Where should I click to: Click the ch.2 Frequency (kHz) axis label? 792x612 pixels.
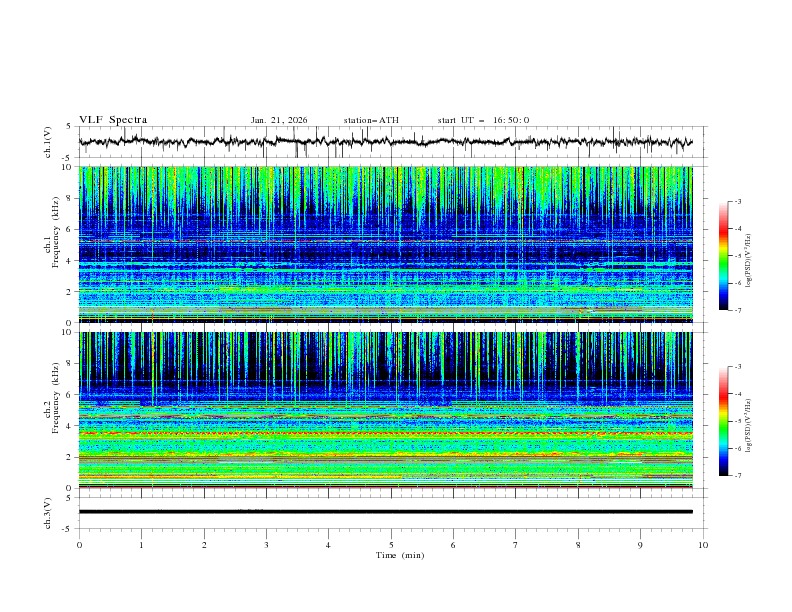[52, 397]
